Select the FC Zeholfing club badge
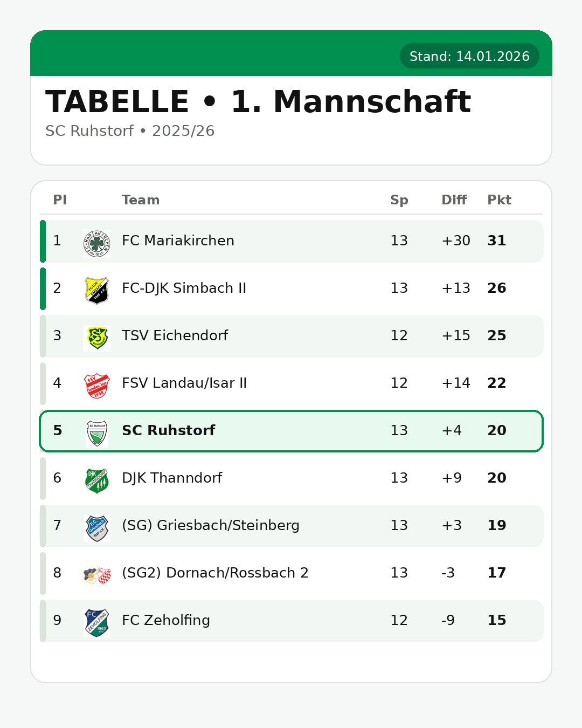Screen dimensions: 582x728 [97, 623]
